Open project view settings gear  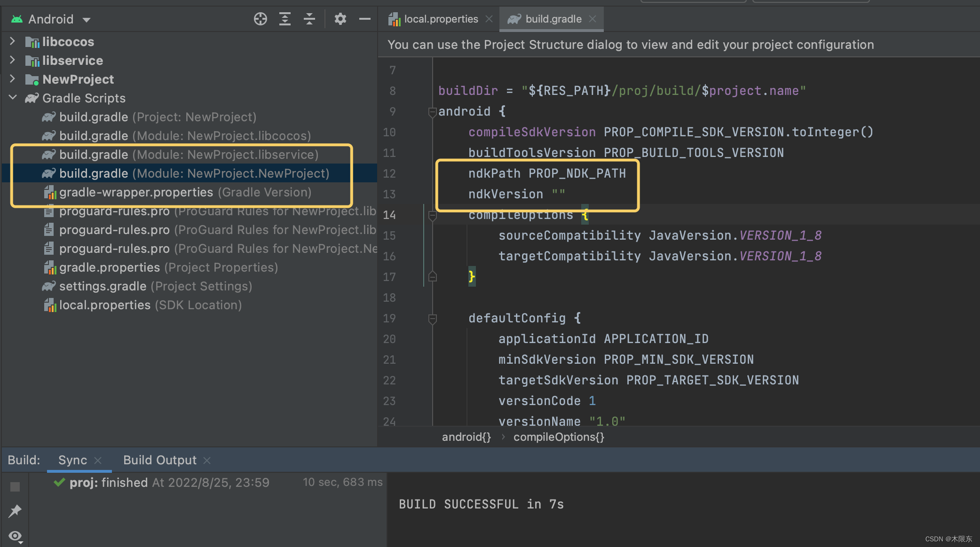tap(340, 19)
